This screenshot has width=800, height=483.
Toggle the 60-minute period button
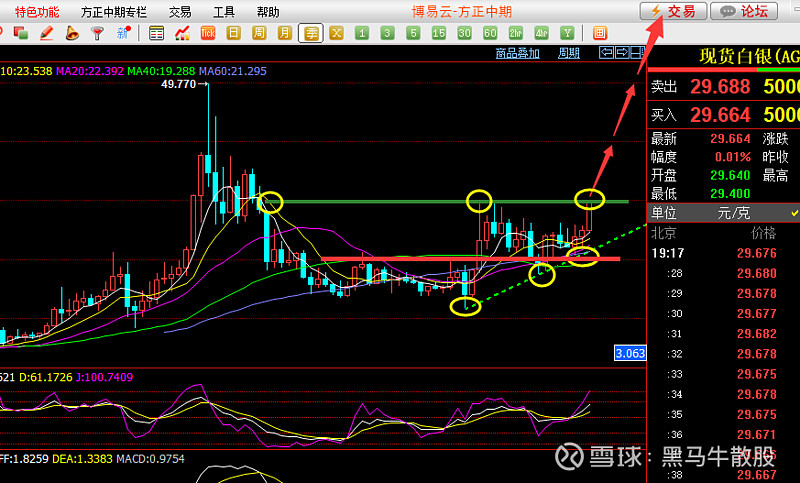coord(490,33)
